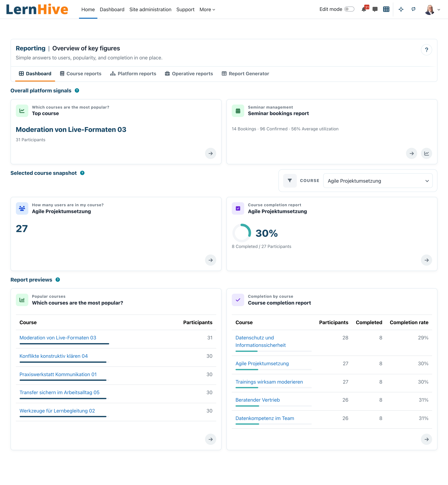
Task: Open Seminar bookings report arrow
Action: pos(412,153)
